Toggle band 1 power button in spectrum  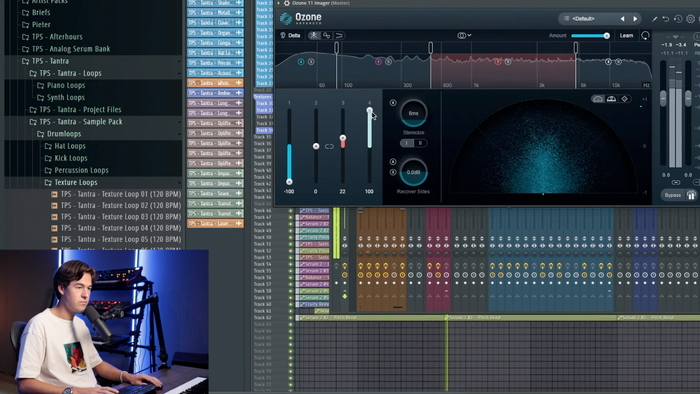pos(301,62)
